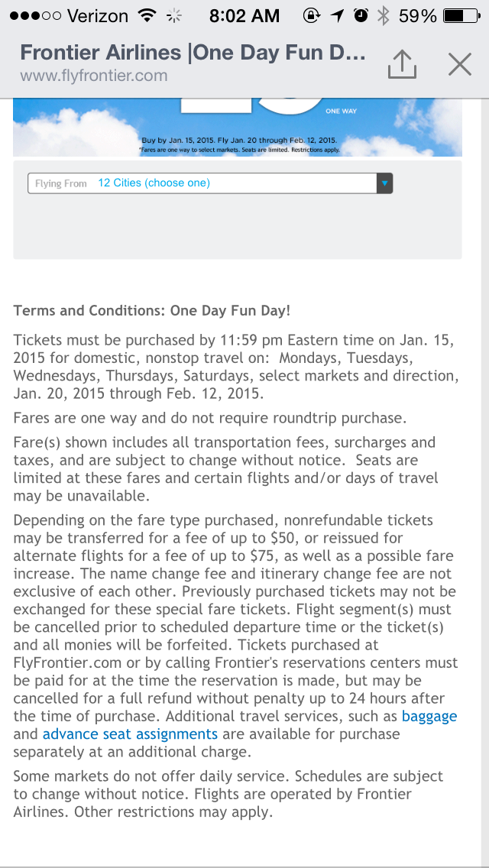Tap the alarm clock status icon

(x=361, y=15)
